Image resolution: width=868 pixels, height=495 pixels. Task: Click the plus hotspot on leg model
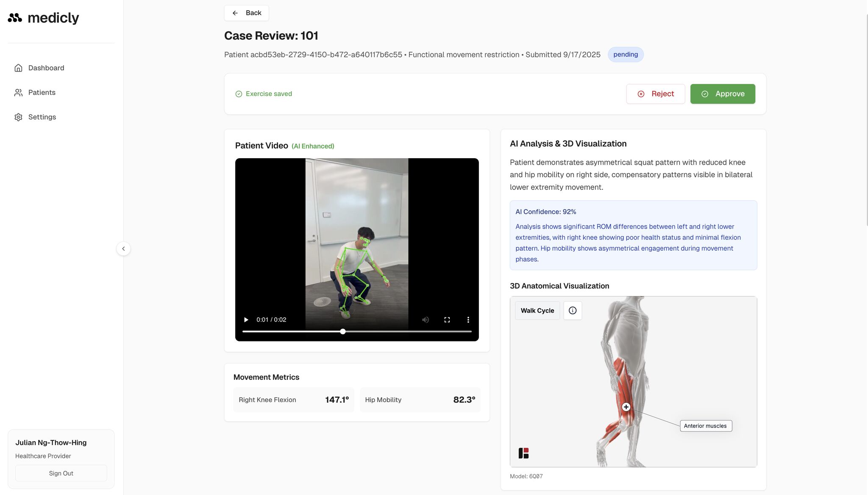coord(626,407)
